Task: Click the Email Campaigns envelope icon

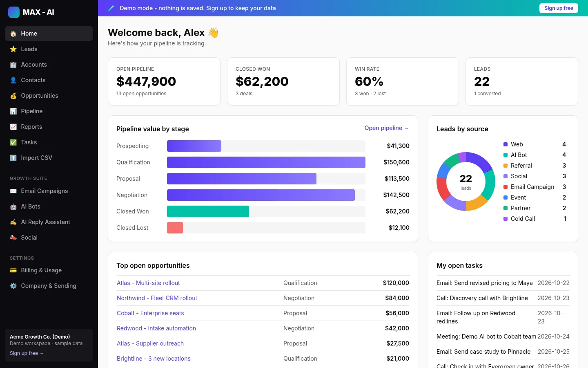Action: (13, 191)
